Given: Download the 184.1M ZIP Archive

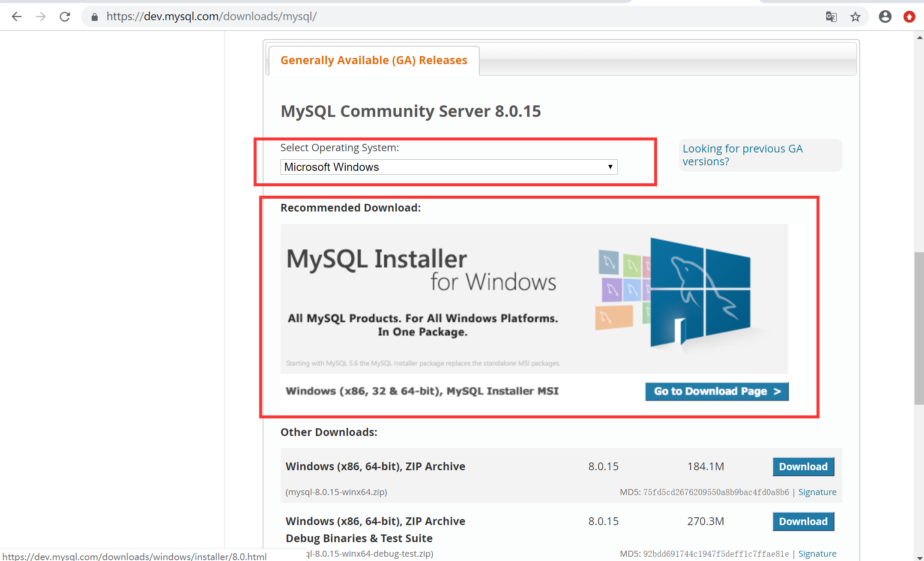Looking at the screenshot, I should [803, 466].
